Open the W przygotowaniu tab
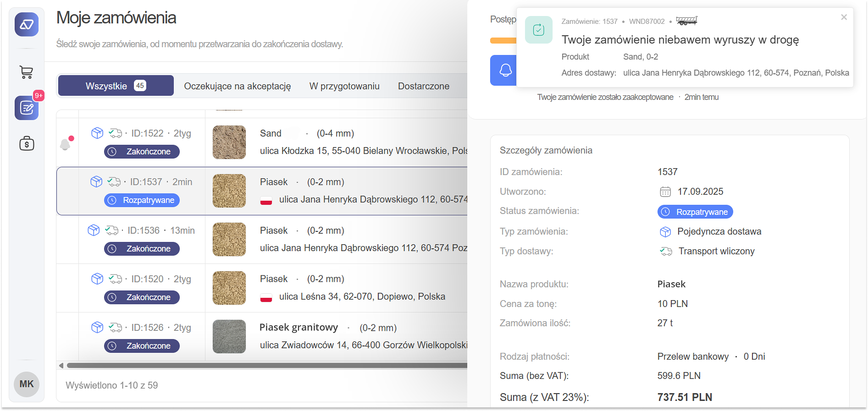 (x=344, y=86)
